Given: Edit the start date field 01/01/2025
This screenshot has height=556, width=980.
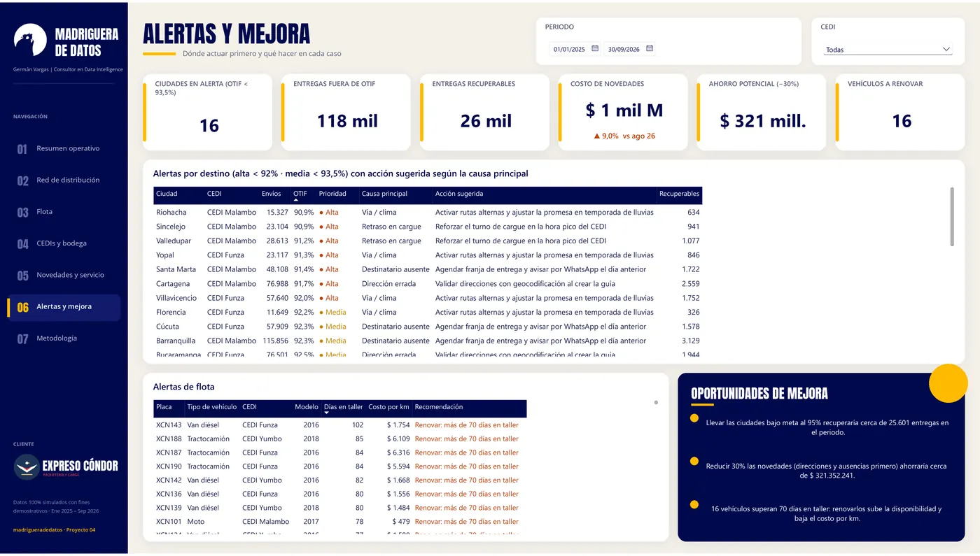Looking at the screenshot, I should point(570,49).
